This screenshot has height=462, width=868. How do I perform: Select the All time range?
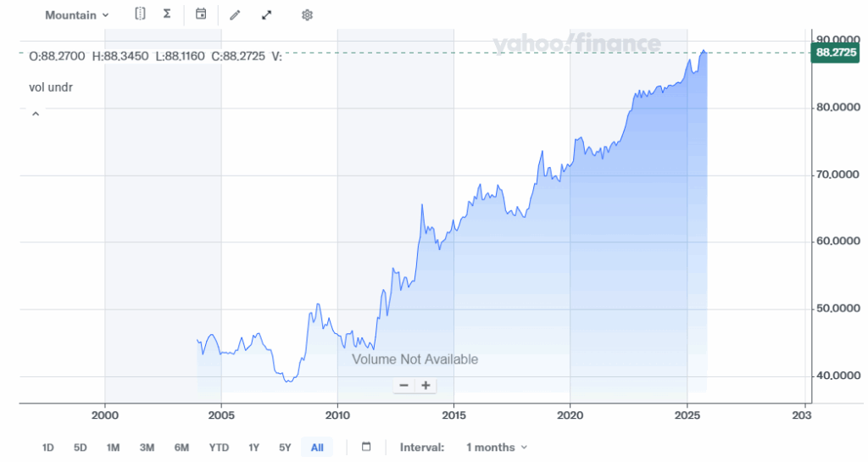tap(317, 448)
